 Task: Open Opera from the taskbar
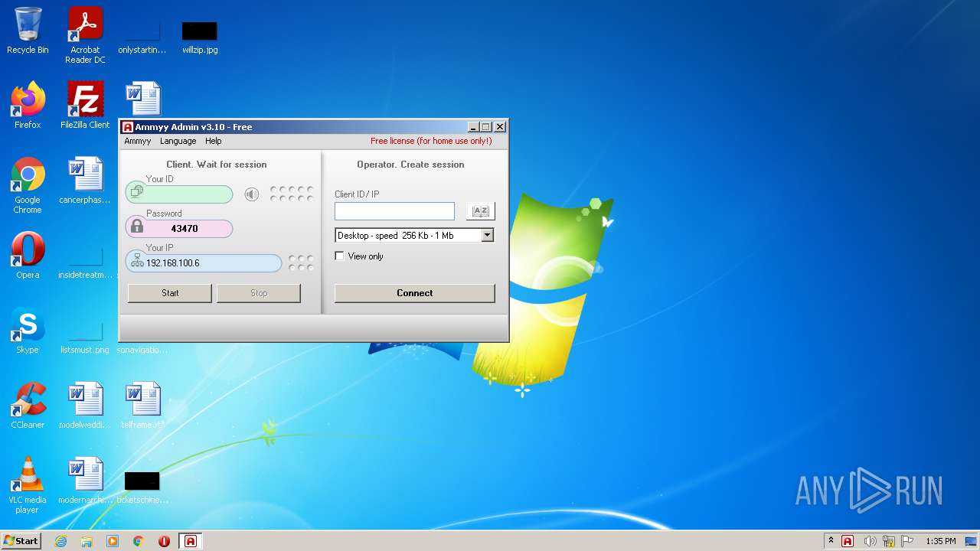click(164, 541)
